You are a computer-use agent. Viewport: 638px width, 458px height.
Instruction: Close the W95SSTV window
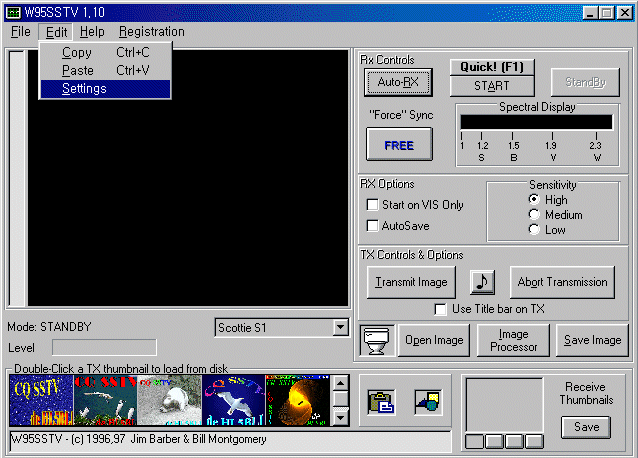coord(625,13)
